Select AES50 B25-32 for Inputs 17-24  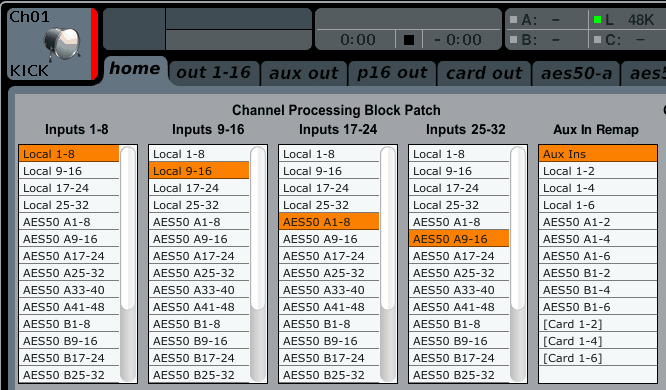[x=329, y=375]
